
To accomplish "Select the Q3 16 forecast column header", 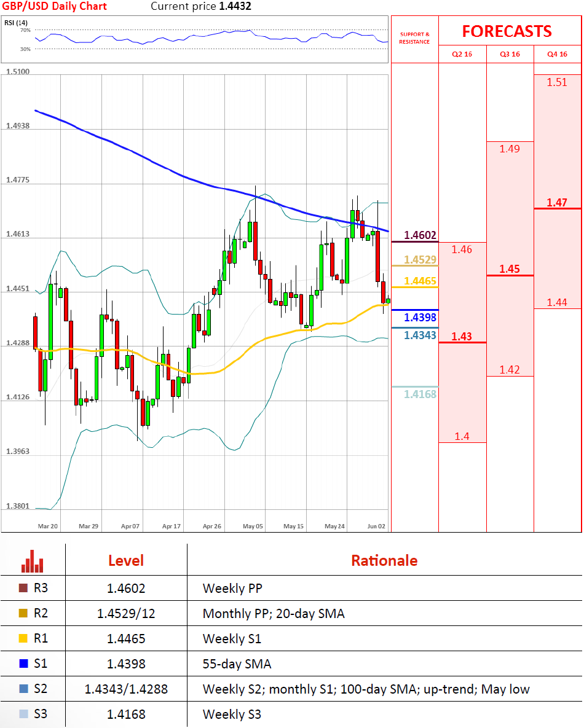I will 510,54.
